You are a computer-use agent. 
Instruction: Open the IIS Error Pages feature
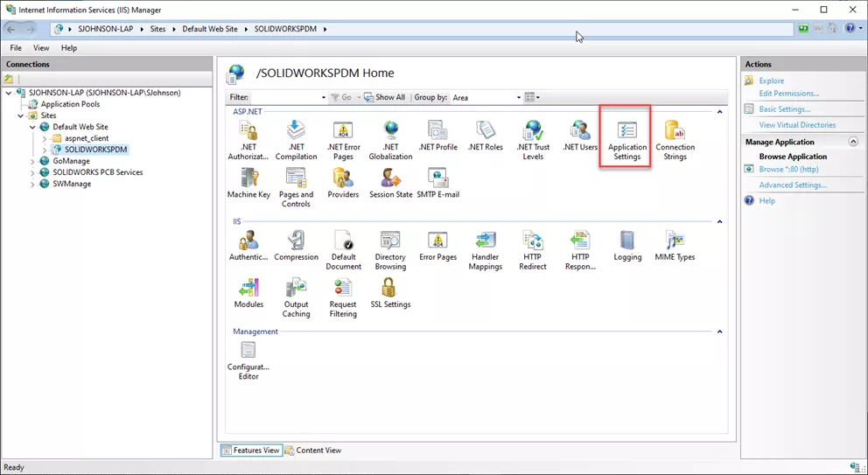point(437,246)
